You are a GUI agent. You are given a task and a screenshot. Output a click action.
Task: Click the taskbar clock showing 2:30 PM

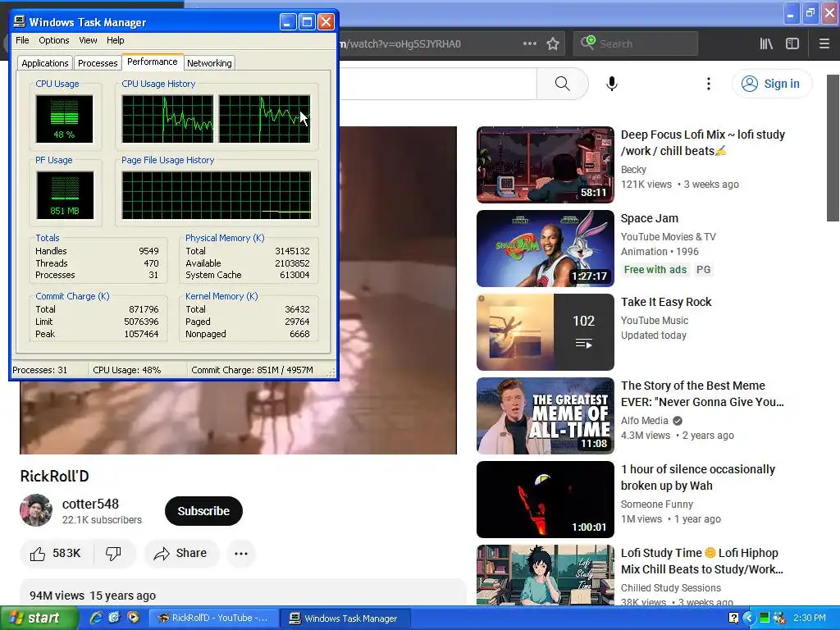[810, 619]
